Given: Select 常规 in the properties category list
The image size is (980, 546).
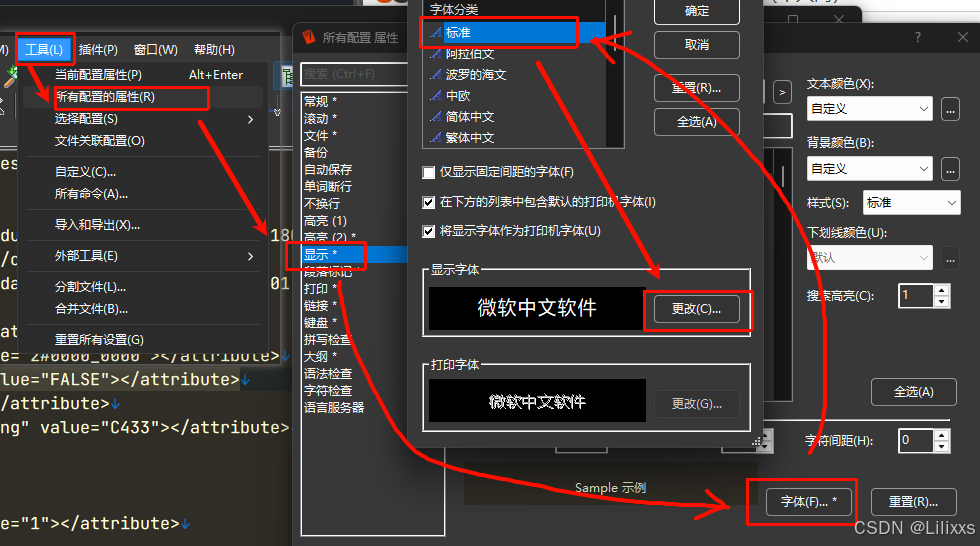Looking at the screenshot, I should 320,101.
